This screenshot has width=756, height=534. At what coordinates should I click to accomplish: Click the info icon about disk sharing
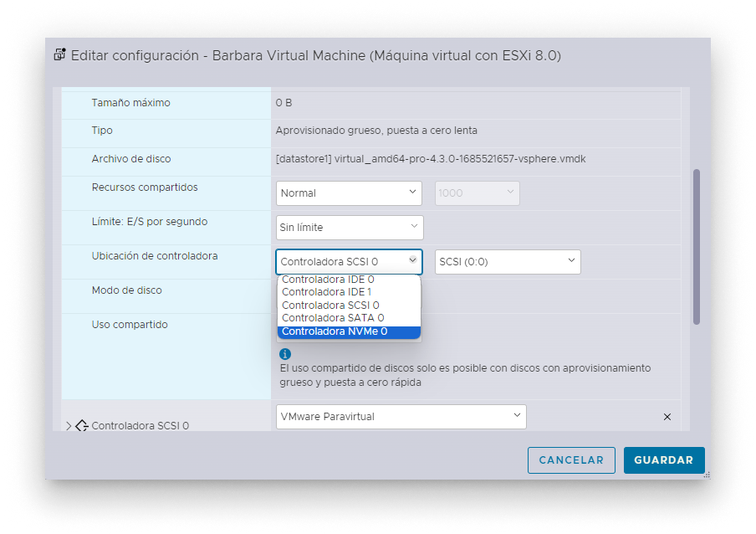click(285, 353)
